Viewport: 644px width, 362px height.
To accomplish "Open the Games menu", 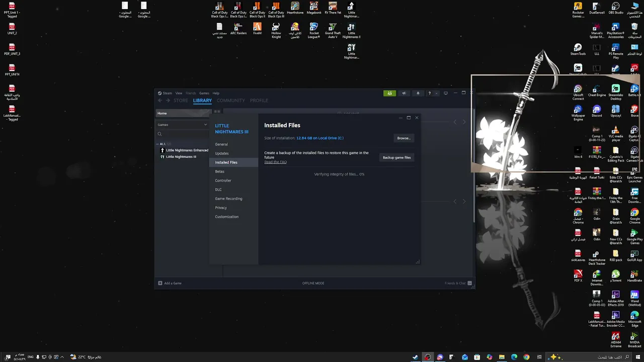I will 204,93.
